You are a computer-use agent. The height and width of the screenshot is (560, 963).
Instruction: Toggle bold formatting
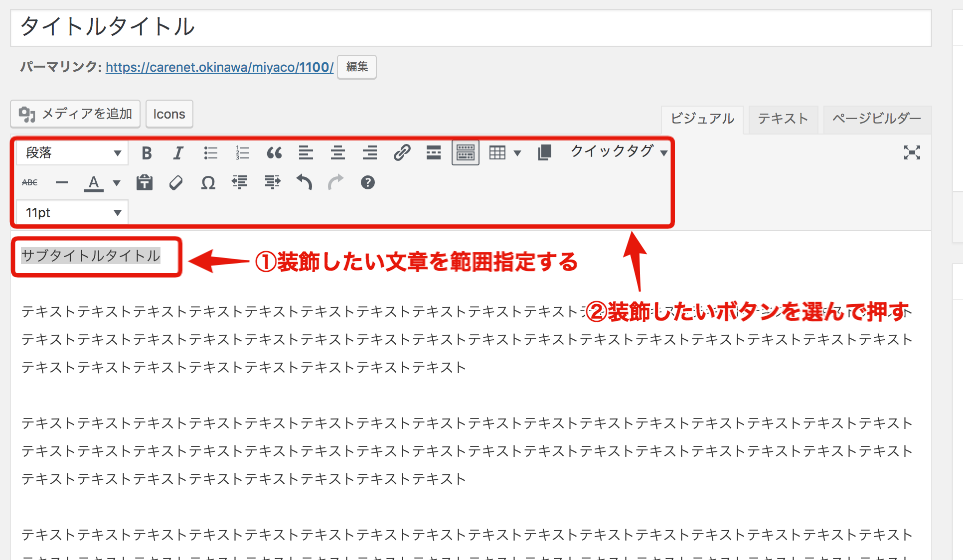pyautogui.click(x=147, y=153)
